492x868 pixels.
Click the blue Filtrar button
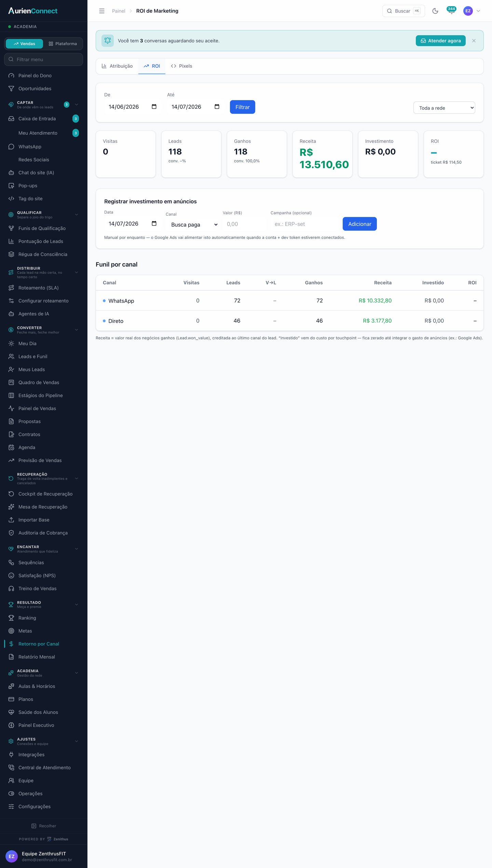tap(243, 107)
